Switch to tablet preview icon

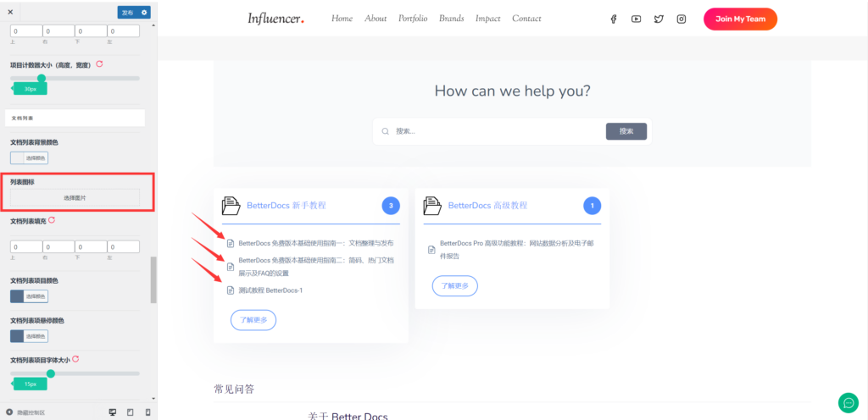click(131, 412)
